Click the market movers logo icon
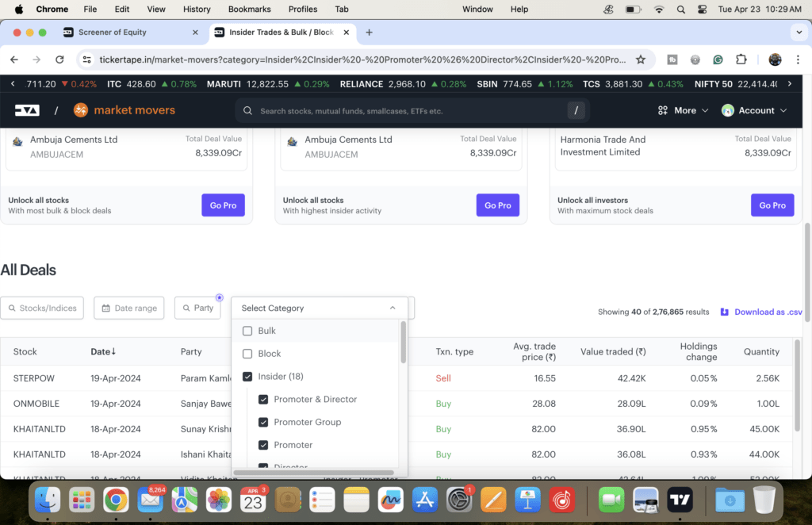Image resolution: width=812 pixels, height=525 pixels. (81, 110)
